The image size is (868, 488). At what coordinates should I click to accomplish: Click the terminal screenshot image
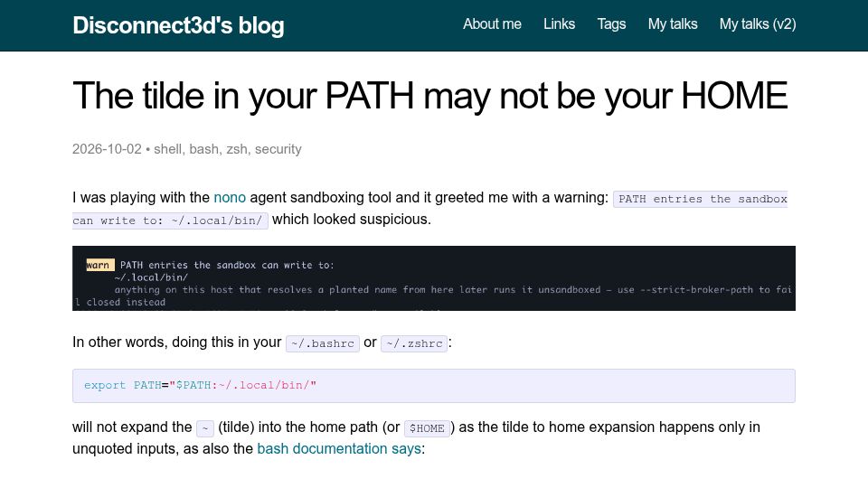434,278
